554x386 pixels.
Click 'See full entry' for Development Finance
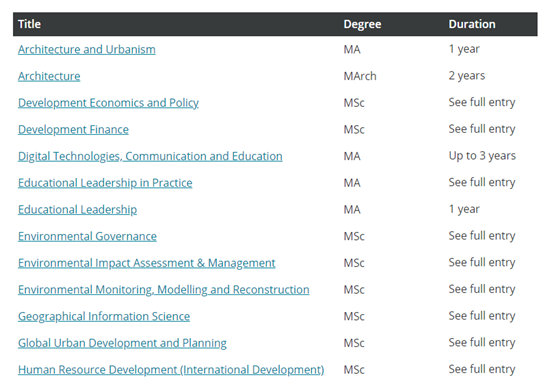482,129
